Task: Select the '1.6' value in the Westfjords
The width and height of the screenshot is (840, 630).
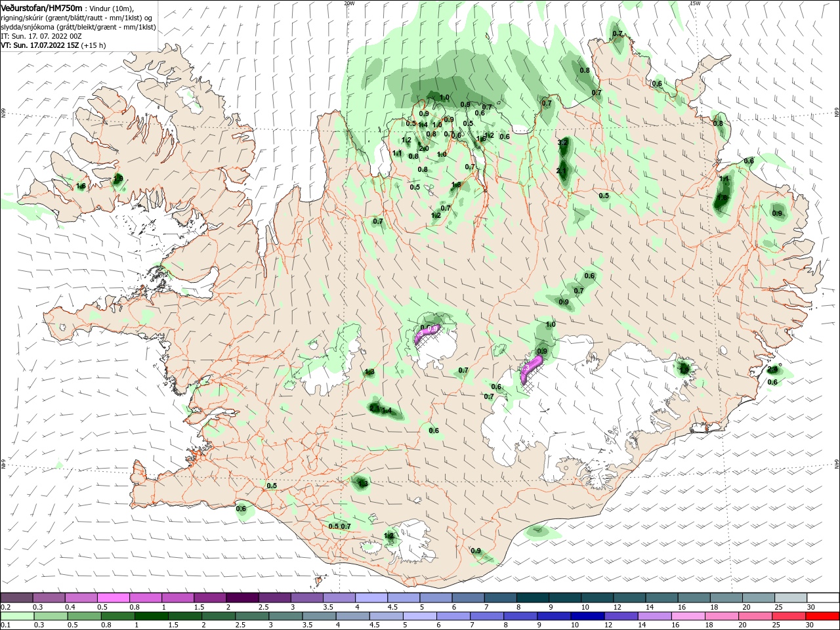Action: pos(81,186)
